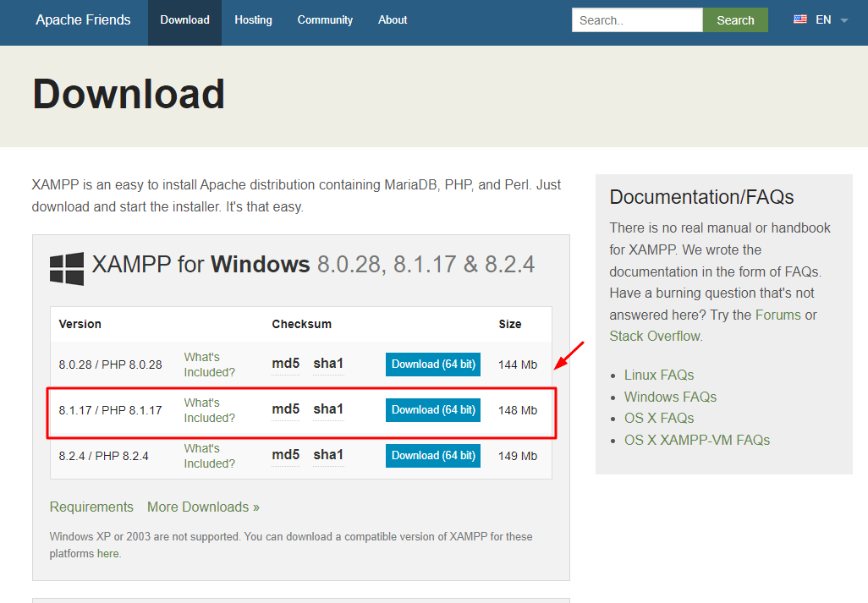868x603 pixels.
Task: Click the US flag language icon
Action: (799, 19)
